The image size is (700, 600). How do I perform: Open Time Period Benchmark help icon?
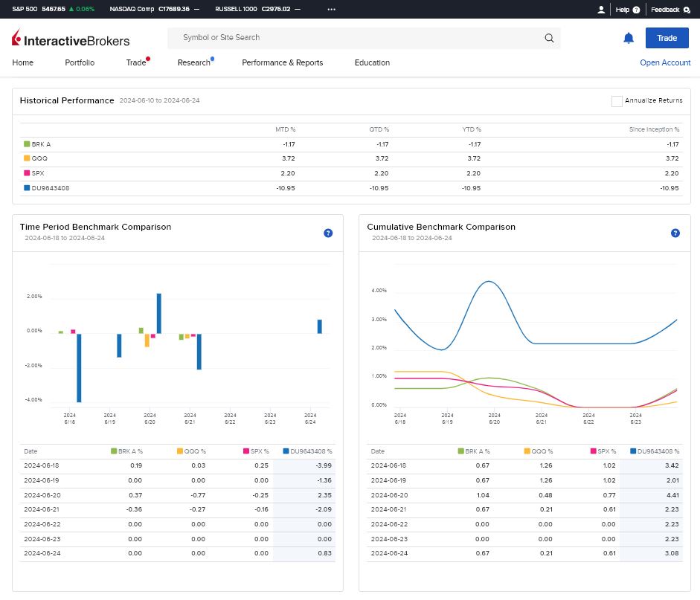pos(328,233)
